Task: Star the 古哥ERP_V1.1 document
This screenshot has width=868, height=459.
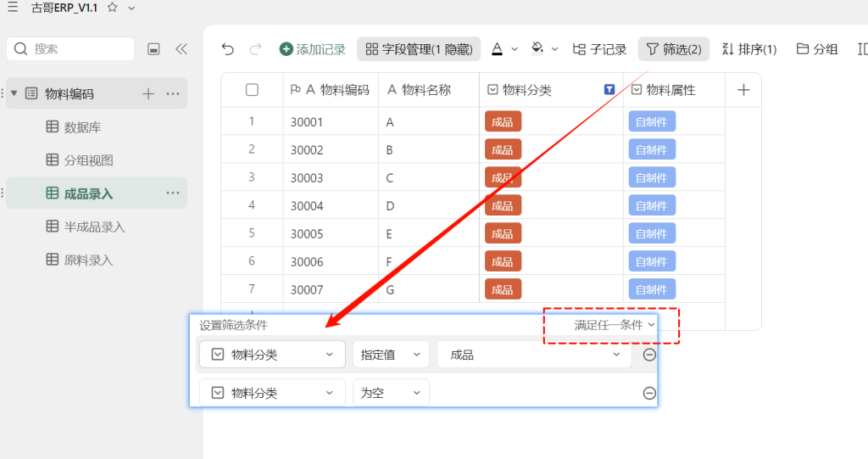Action: (x=113, y=8)
